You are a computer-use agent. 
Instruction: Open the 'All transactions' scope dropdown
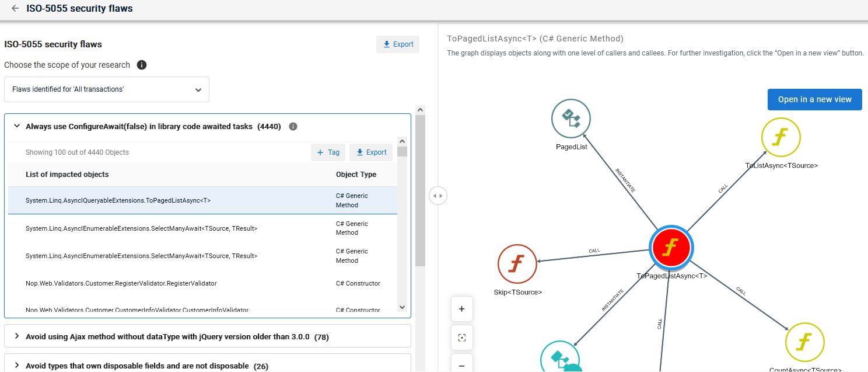click(x=106, y=90)
